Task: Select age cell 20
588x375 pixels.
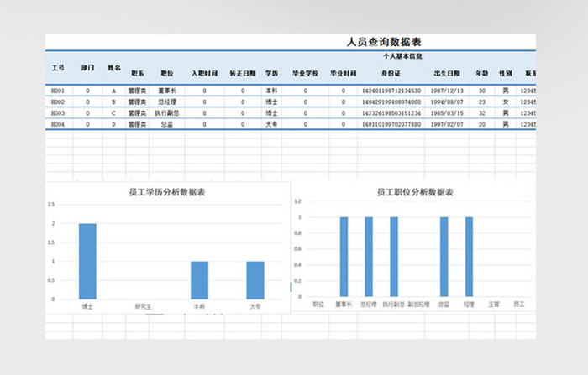Action: pos(482,124)
